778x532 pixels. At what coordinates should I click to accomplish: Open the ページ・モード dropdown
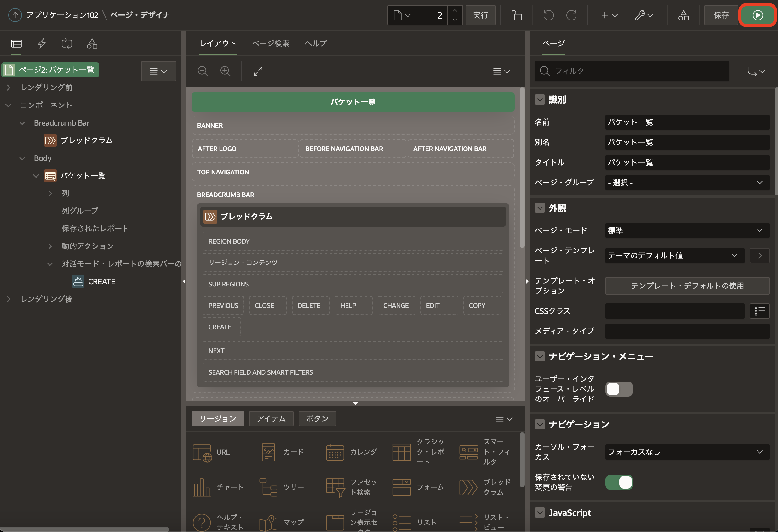point(687,230)
